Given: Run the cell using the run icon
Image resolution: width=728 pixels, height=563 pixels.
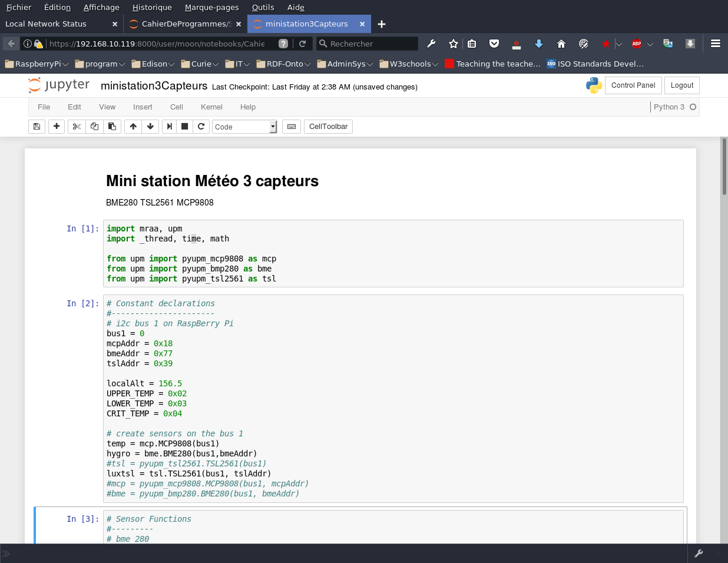Looking at the screenshot, I should [x=168, y=126].
